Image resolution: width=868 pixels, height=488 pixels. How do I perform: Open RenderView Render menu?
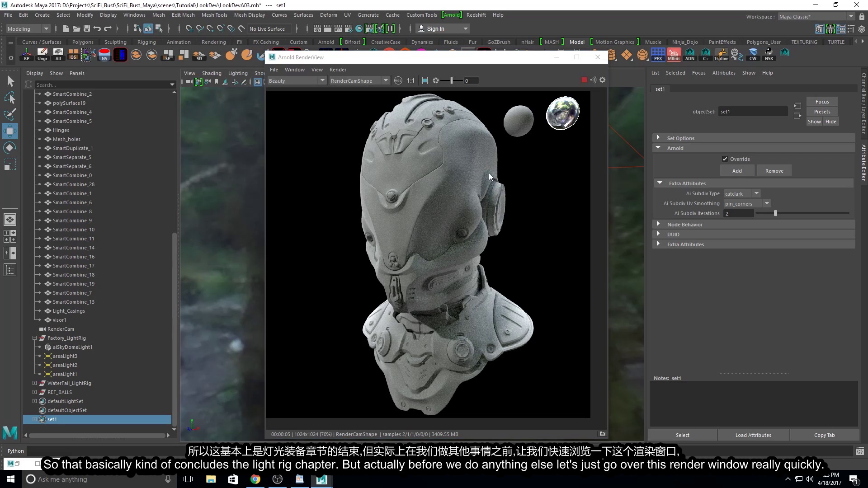(x=338, y=70)
